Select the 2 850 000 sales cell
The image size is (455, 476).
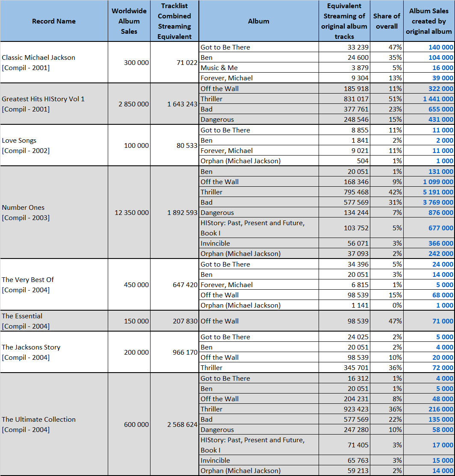pyautogui.click(x=129, y=104)
